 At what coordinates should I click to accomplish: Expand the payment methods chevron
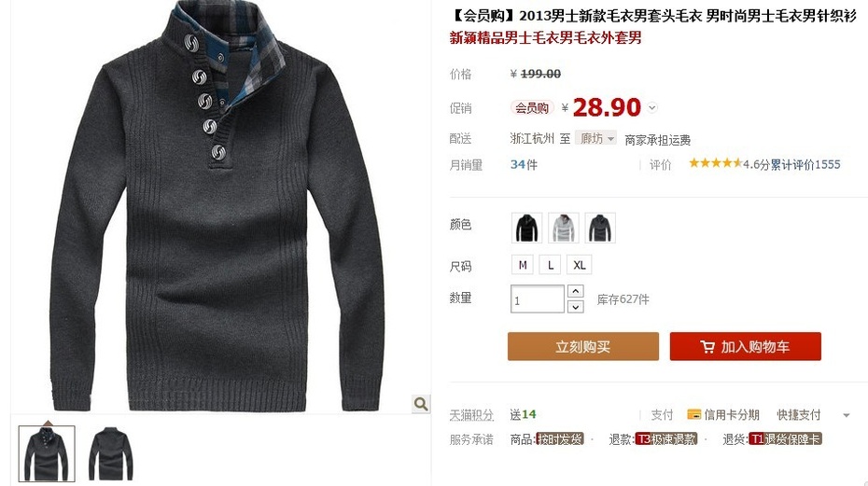tap(846, 415)
